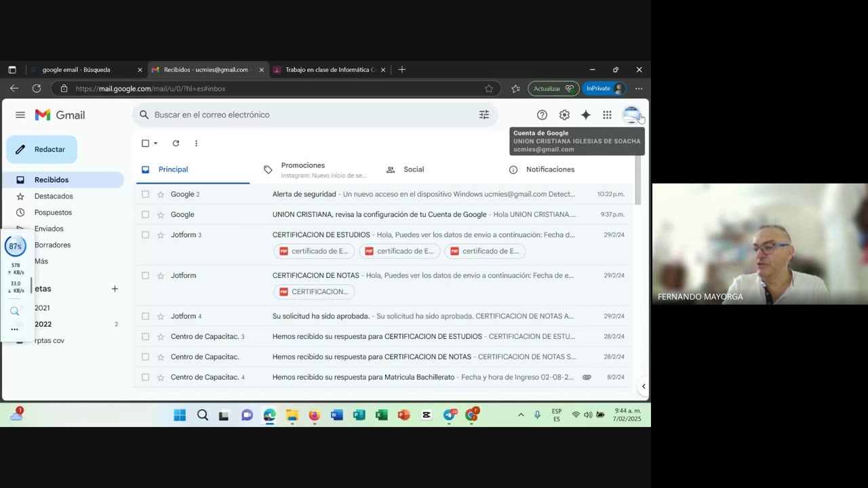Viewport: 868px width, 488px height.
Task: Open browser favorites list icon
Action: point(515,89)
